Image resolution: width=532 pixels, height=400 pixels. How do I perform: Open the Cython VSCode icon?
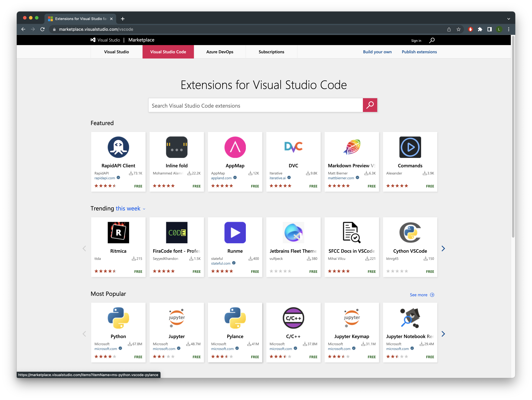[410, 232]
